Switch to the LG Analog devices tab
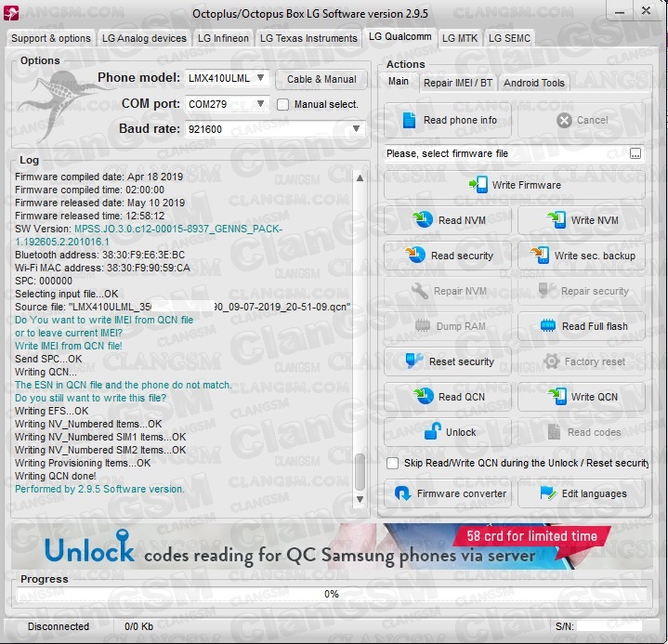 pyautogui.click(x=144, y=38)
